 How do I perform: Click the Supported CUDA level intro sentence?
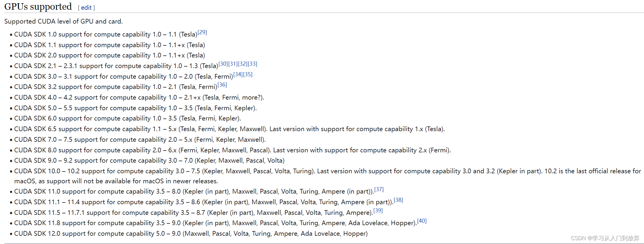point(63,22)
